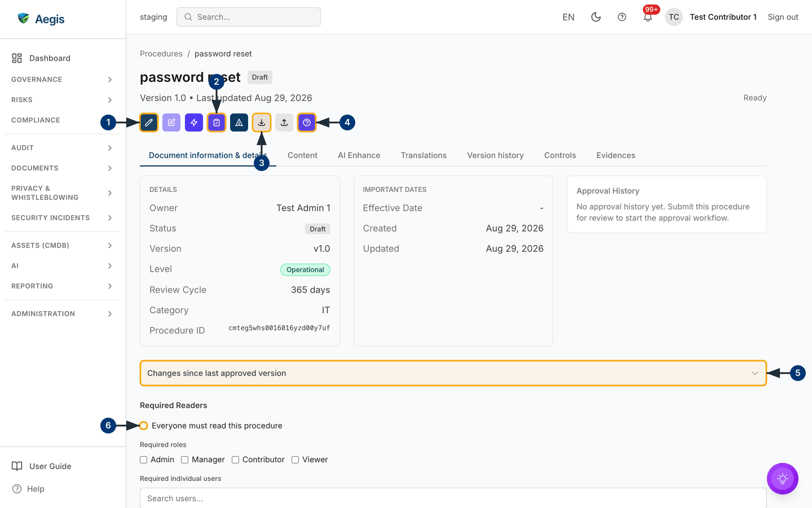This screenshot has width=812, height=508.
Task: Click the Operational level badge
Action: pos(305,270)
